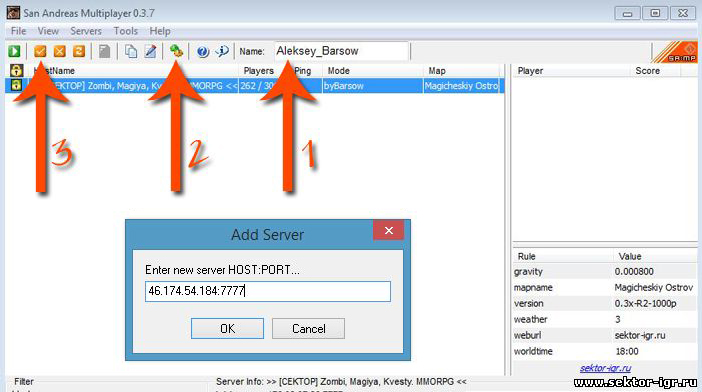This screenshot has height=392, width=702.
Task: Maximize the San Andreas Multiplayer window
Action: [x=655, y=13]
